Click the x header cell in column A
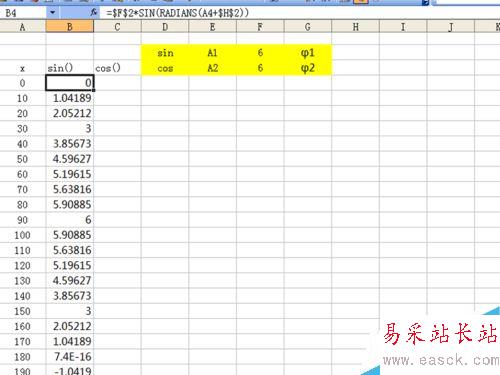The height and width of the screenshot is (375, 500). click(x=23, y=68)
